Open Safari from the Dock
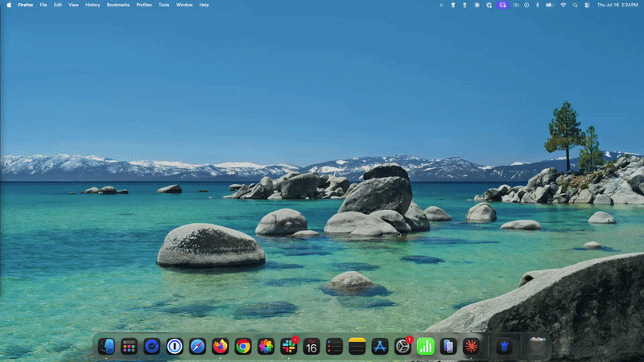The height and width of the screenshot is (362, 644). point(197,347)
